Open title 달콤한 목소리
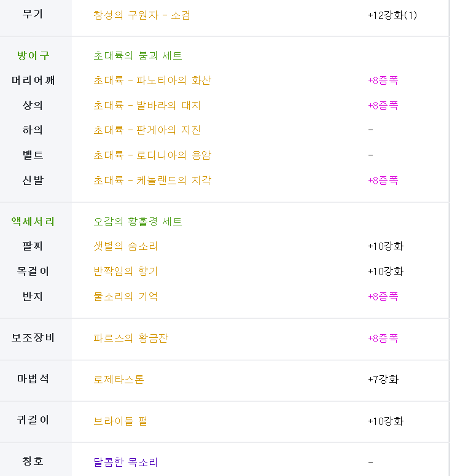452x476 pixels. [x=125, y=462]
